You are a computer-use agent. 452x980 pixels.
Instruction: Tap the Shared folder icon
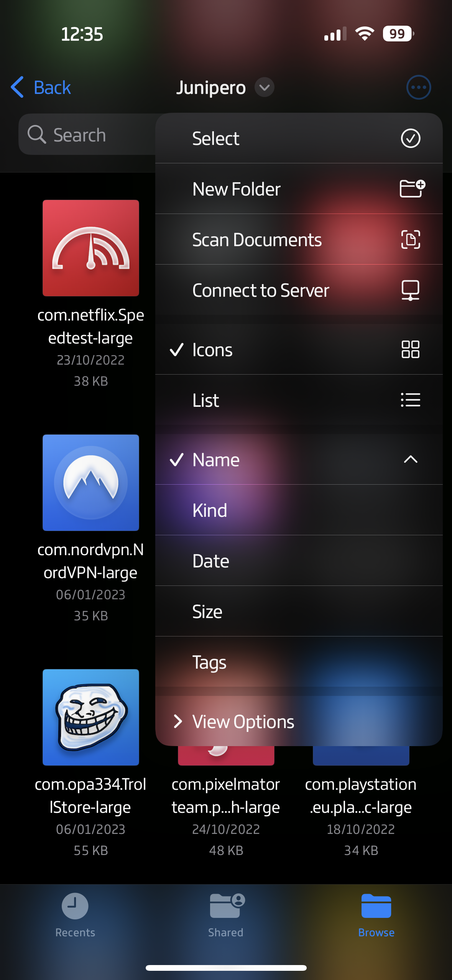pos(227,905)
